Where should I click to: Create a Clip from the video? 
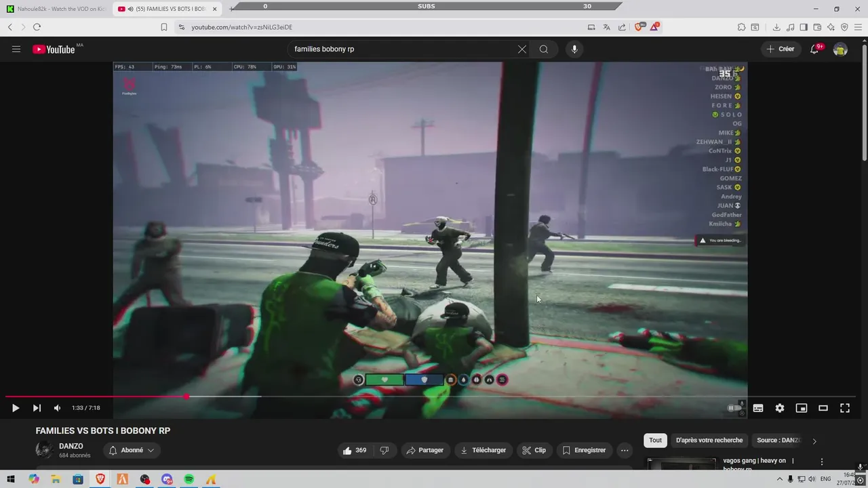pyautogui.click(x=534, y=450)
